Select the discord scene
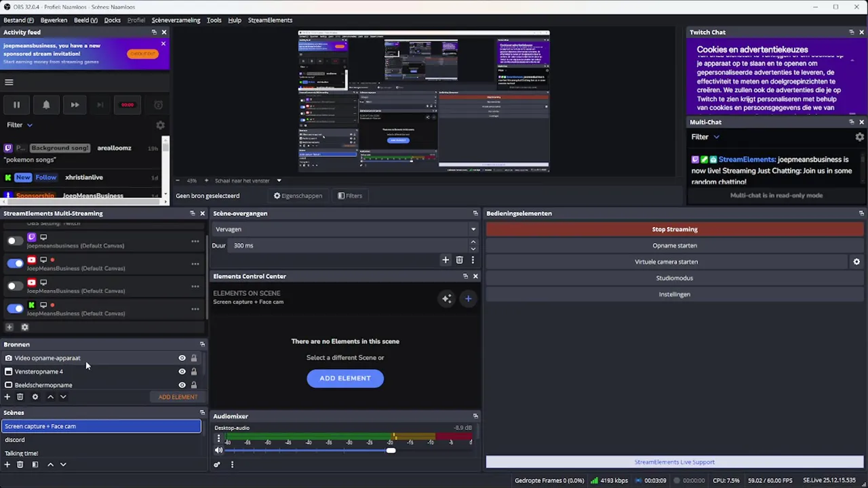The height and width of the screenshot is (488, 868). tap(102, 440)
